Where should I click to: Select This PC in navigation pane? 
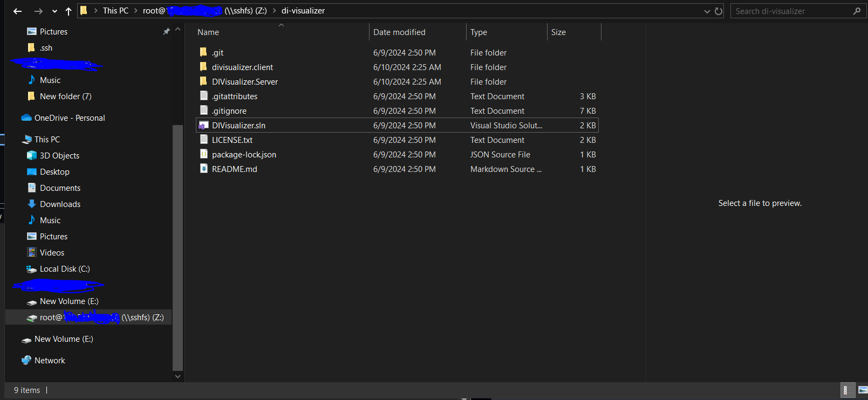47,140
